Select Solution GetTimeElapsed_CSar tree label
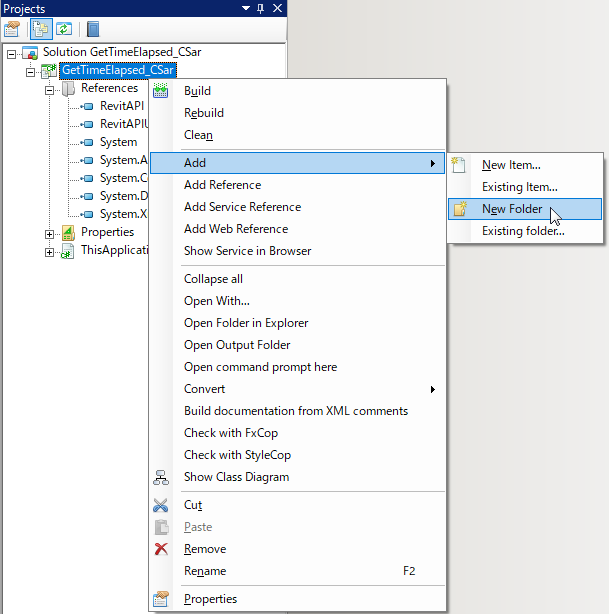 coord(122,52)
